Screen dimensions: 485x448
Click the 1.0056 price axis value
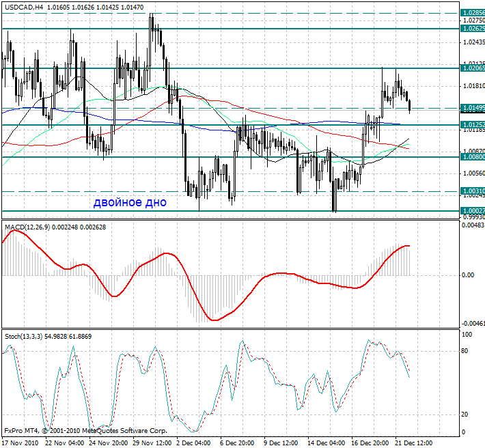pos(473,173)
